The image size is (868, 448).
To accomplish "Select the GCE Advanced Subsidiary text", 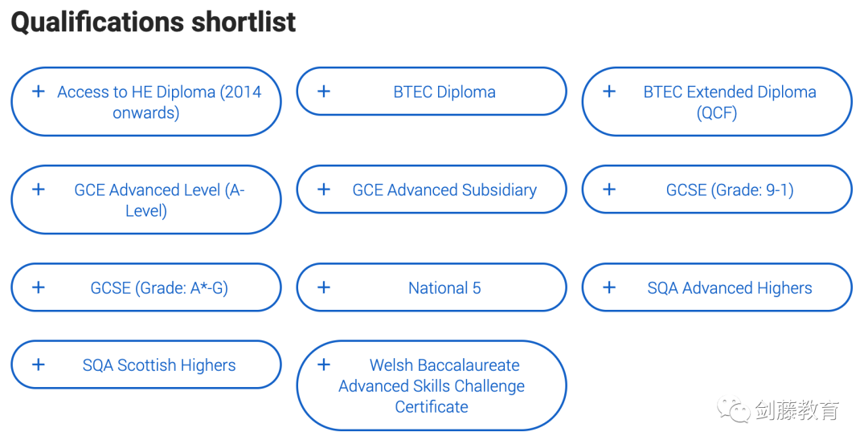I will click(444, 189).
